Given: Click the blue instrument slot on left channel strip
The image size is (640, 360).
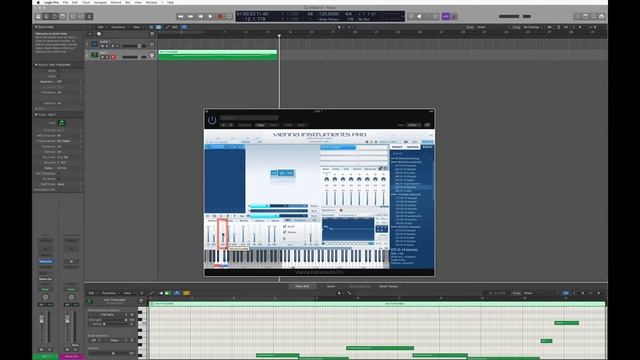Looking at the screenshot, I should click(x=45, y=261).
